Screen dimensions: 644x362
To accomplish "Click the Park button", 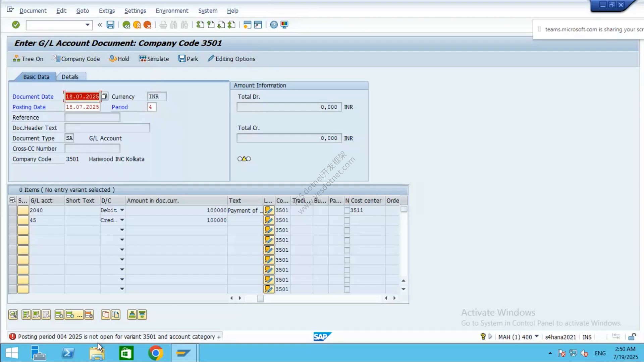I will tap(188, 59).
